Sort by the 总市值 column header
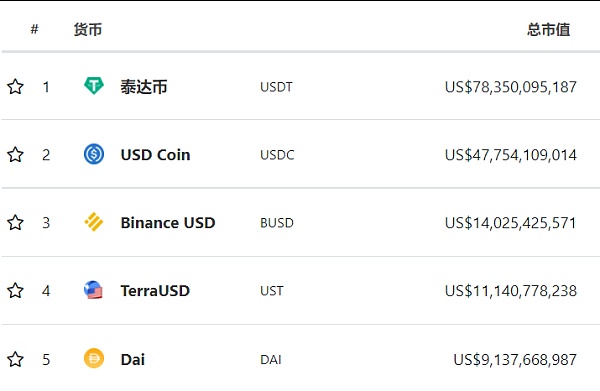The width and height of the screenshot is (600, 391). [548, 29]
